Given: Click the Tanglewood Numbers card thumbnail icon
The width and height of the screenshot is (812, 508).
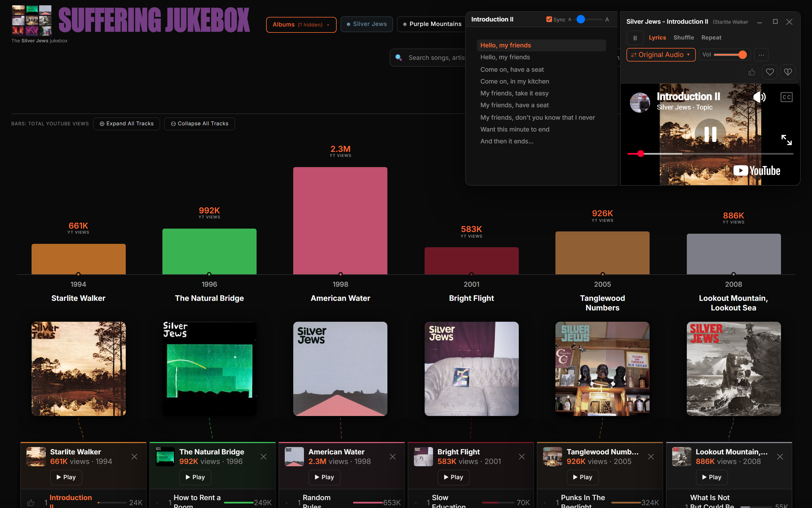Looking at the screenshot, I should point(552,456).
